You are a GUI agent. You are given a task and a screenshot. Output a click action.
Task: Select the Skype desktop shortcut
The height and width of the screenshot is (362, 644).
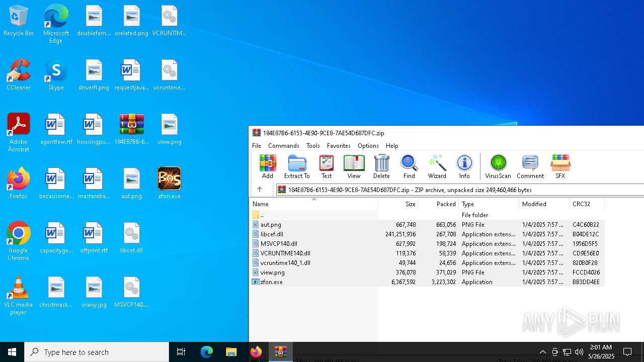[x=56, y=75]
